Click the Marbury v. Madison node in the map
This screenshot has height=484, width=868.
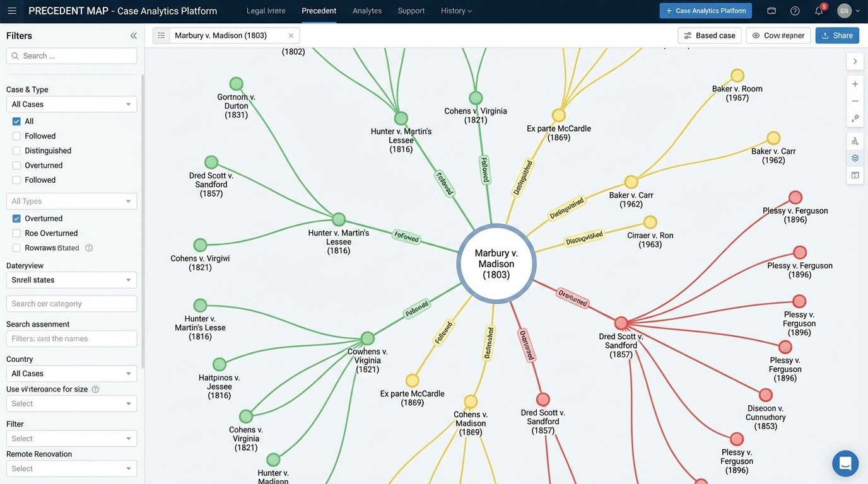(496, 262)
